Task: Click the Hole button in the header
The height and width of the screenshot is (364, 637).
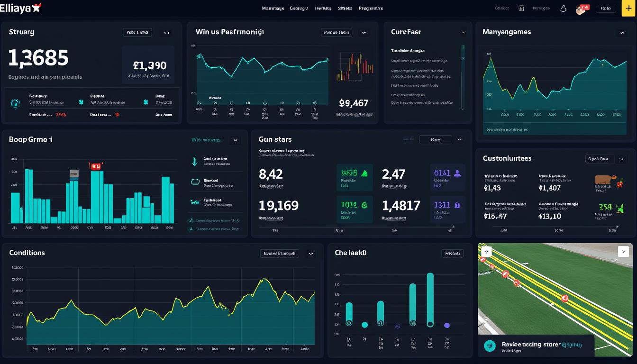Action: tap(605, 8)
